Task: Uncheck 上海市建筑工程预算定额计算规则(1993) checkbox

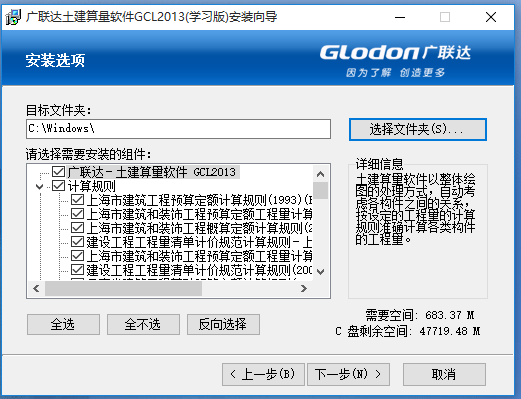Action: point(77,200)
